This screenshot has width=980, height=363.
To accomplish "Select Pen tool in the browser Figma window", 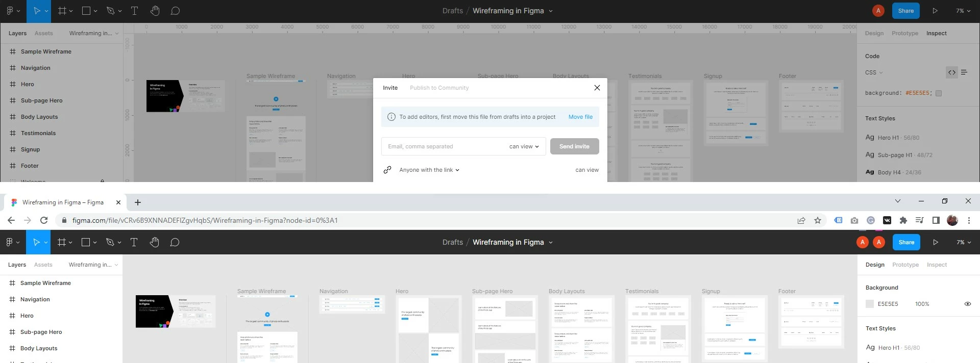I will tap(110, 242).
